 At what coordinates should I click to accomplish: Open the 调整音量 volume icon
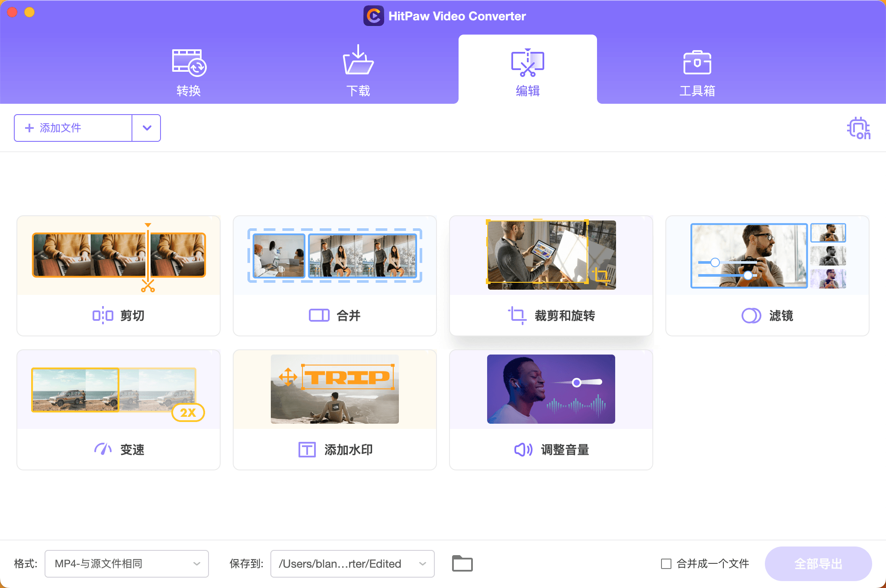523,450
